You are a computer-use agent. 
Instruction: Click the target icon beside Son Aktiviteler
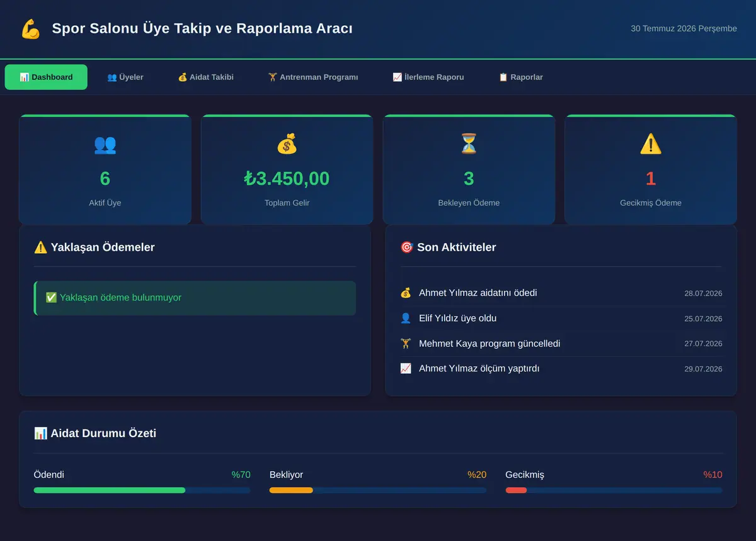(406, 248)
